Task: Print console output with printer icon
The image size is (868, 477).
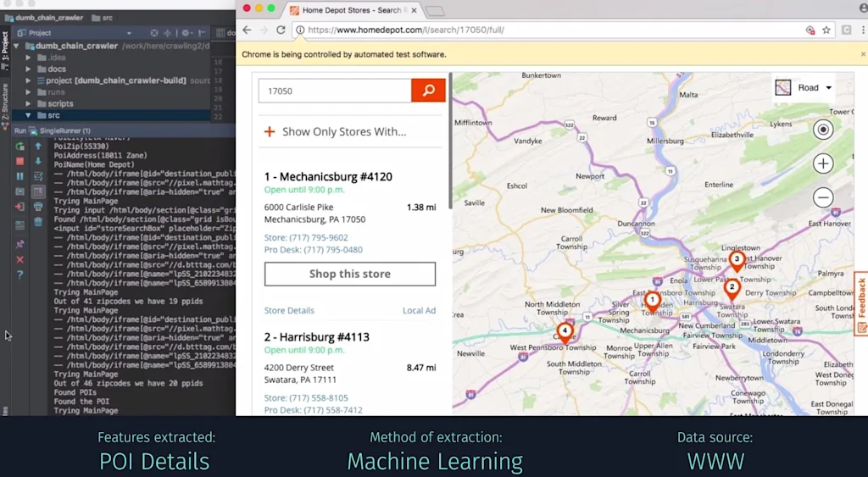Action: coord(38,207)
